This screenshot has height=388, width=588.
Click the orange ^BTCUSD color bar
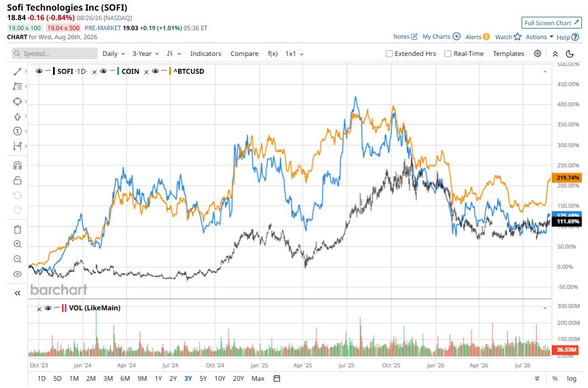[x=170, y=71]
